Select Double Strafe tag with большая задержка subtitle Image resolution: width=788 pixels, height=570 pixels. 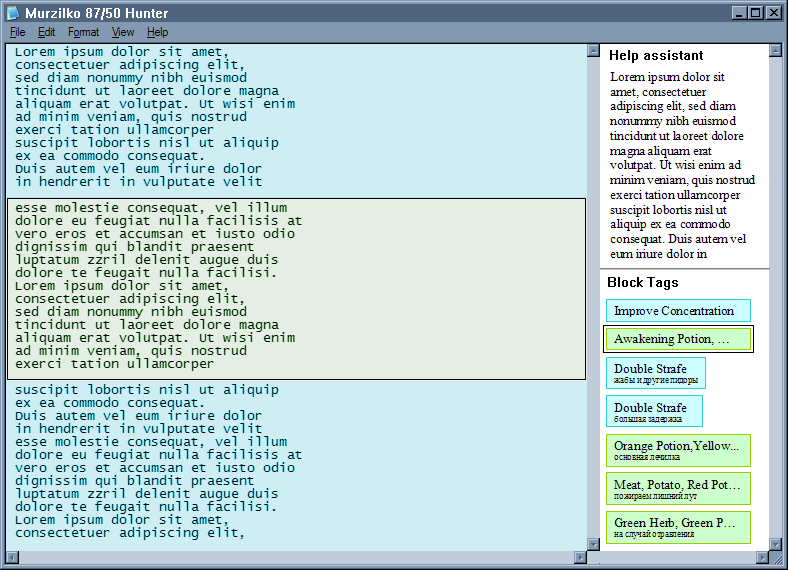point(654,411)
